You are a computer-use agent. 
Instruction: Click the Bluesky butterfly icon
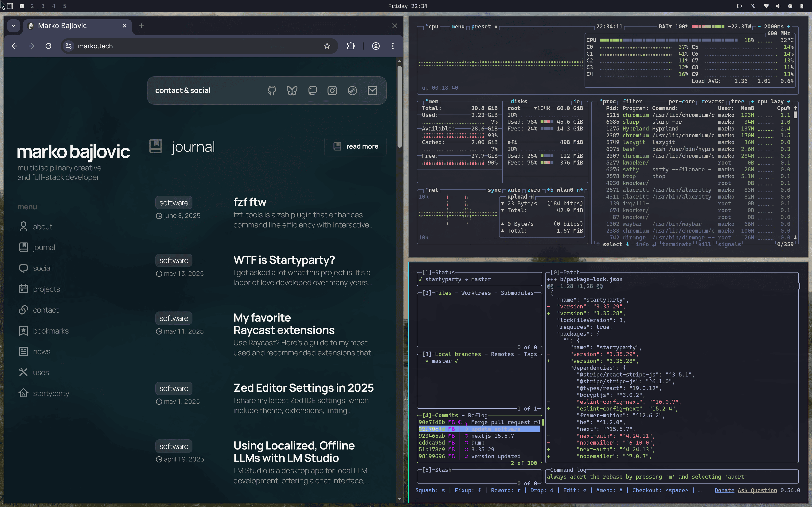(292, 90)
